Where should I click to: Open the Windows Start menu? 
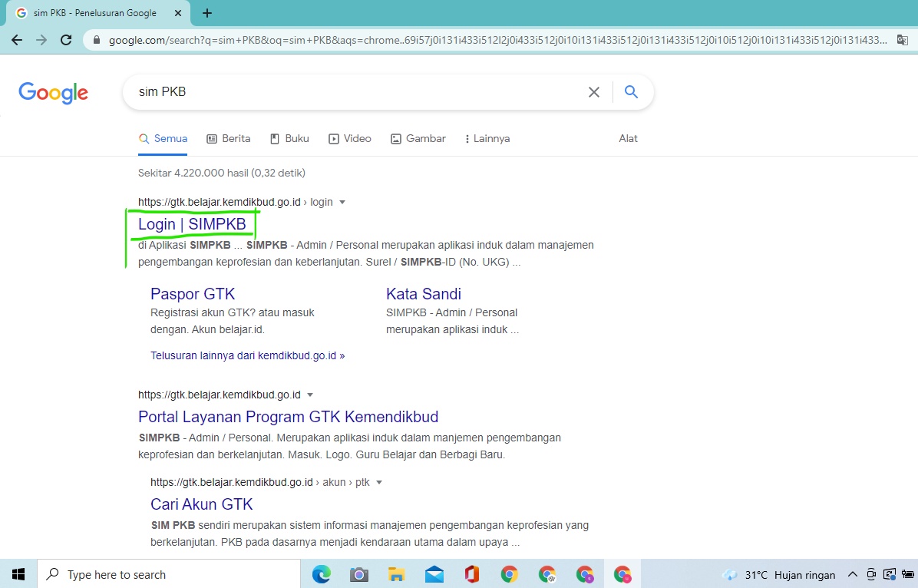(18, 574)
